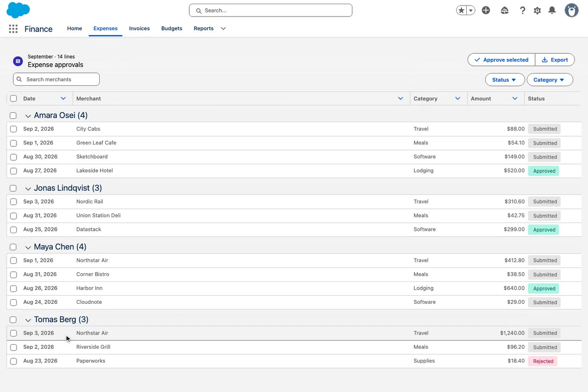Go to the Home tab
Image resolution: width=588 pixels, height=392 pixels.
(x=74, y=28)
